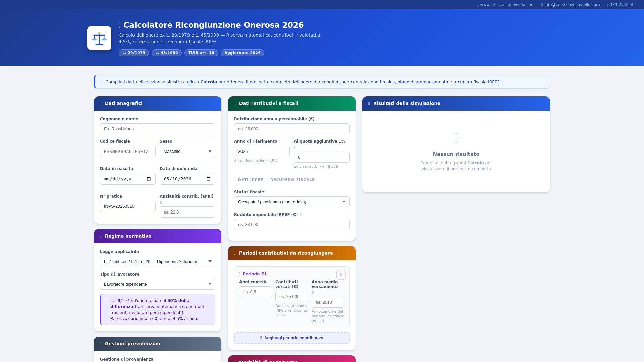Click the TUIR art. 10 badge
The image size is (644, 362).
[201, 53]
